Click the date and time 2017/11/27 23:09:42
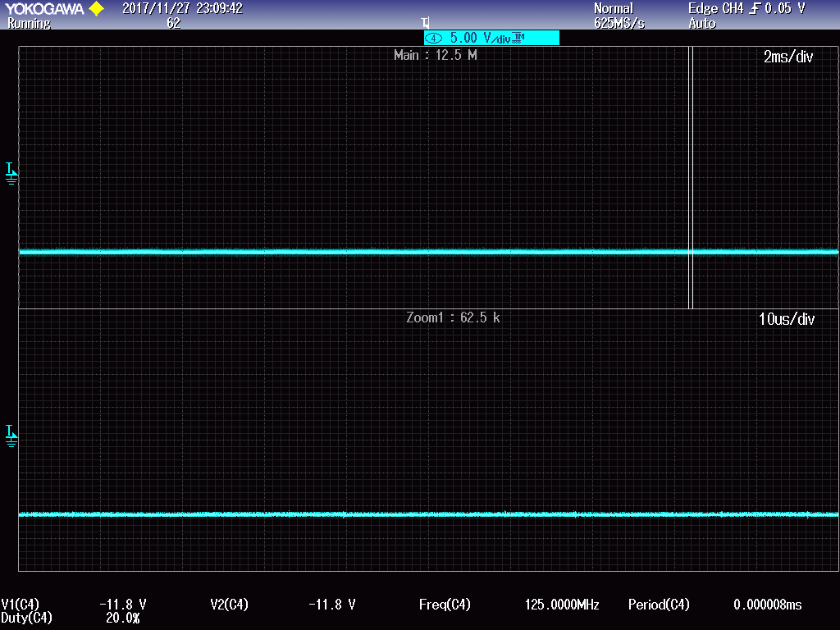 coord(182,8)
